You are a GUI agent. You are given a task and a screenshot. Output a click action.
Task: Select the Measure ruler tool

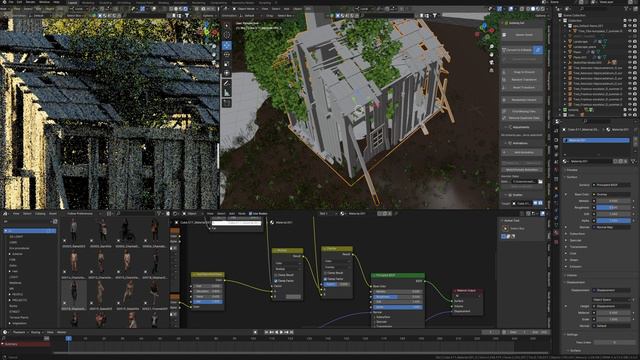[227, 93]
